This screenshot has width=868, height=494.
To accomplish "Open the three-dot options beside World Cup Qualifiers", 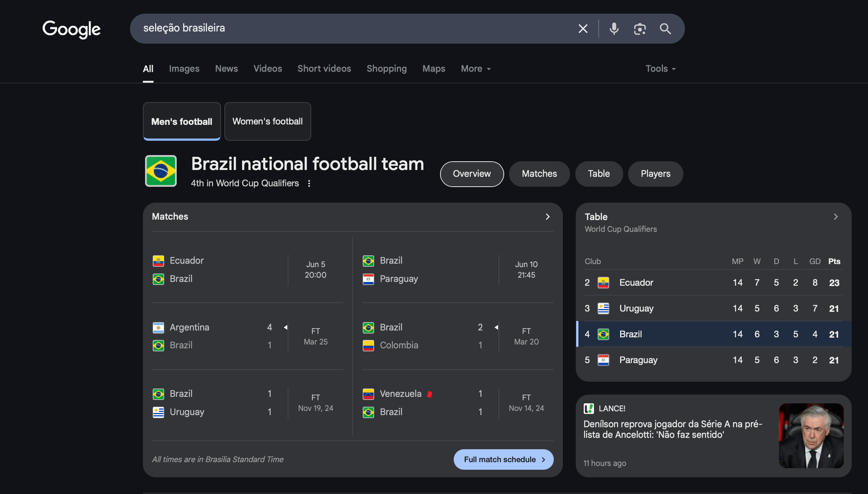I will [309, 184].
